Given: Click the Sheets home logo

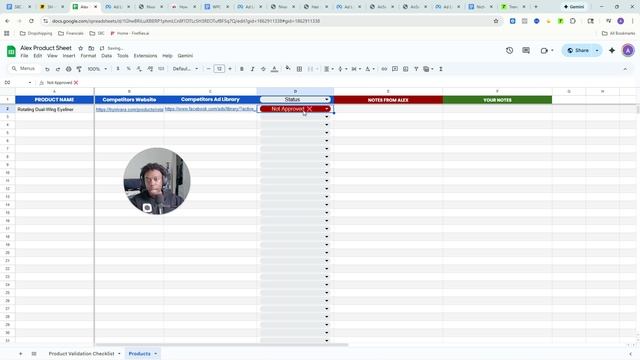Looking at the screenshot, I should pos(11,51).
